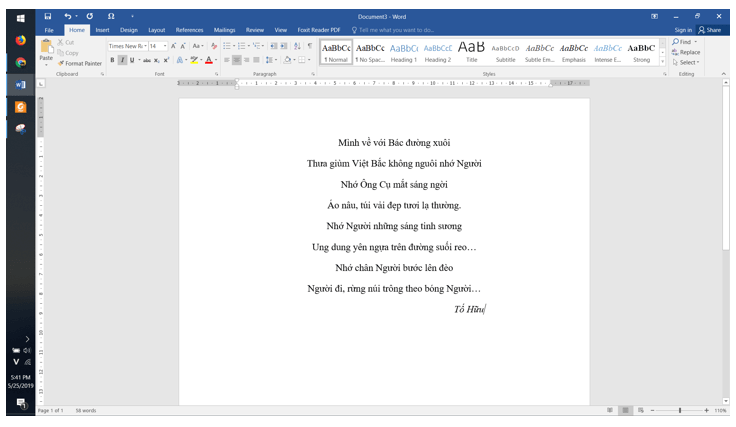Switch to the Insert ribbon tab
Image resolution: width=736 pixels, height=427 pixels.
[102, 30]
